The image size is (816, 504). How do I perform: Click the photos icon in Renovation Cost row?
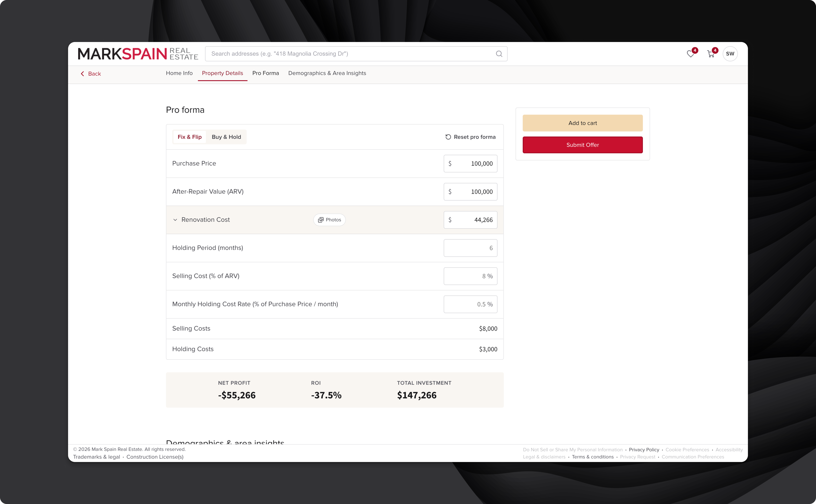coord(321,220)
